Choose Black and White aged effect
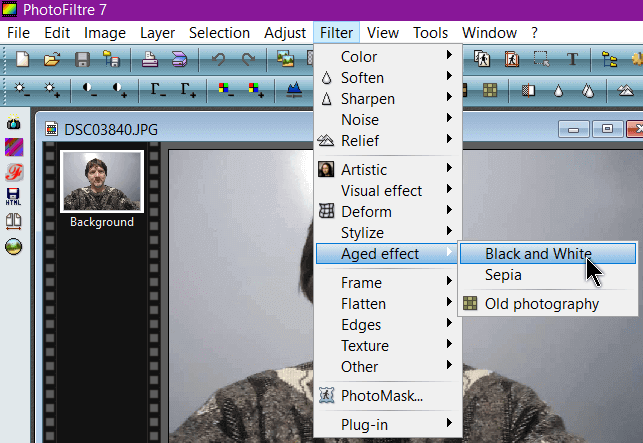Viewport: 643px width, 443px height. (538, 254)
